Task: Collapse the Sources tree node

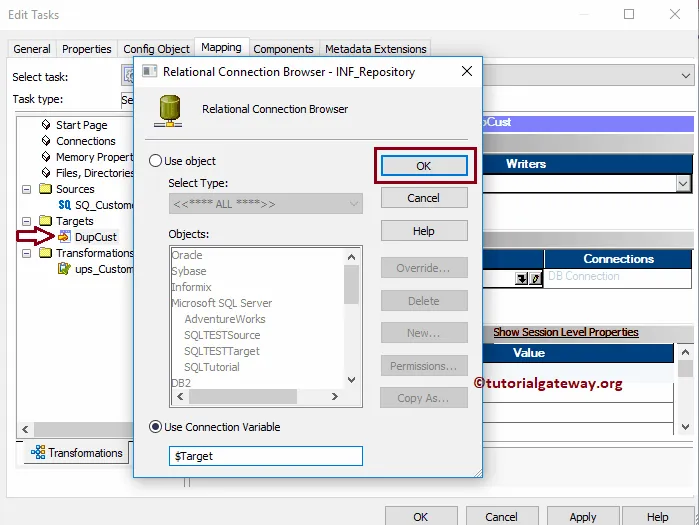Action: pos(26,189)
